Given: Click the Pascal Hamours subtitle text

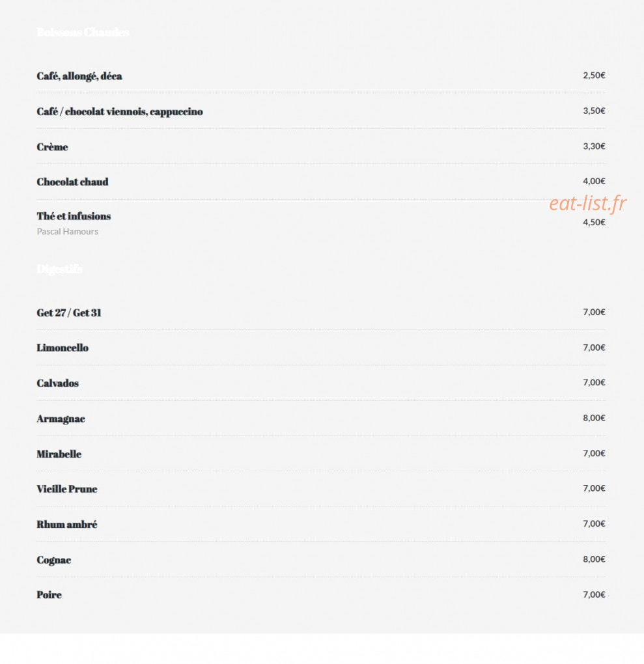Looking at the screenshot, I should [67, 232].
